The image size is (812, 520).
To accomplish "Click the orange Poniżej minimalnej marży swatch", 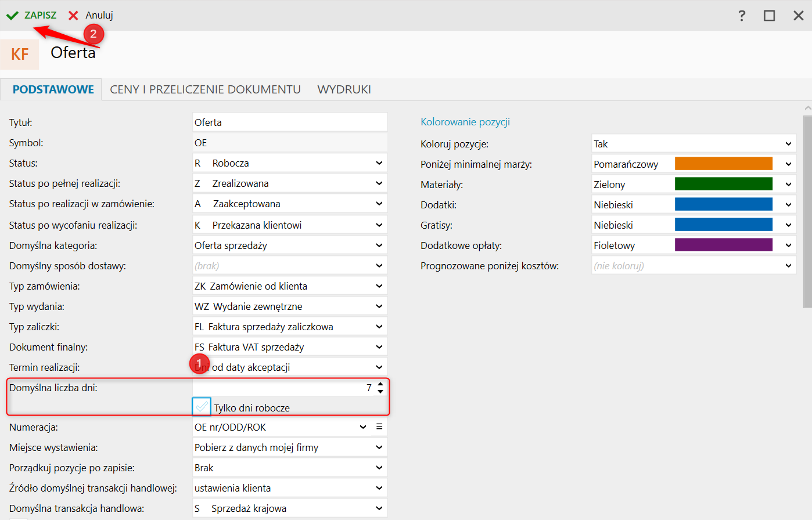I will [x=723, y=164].
